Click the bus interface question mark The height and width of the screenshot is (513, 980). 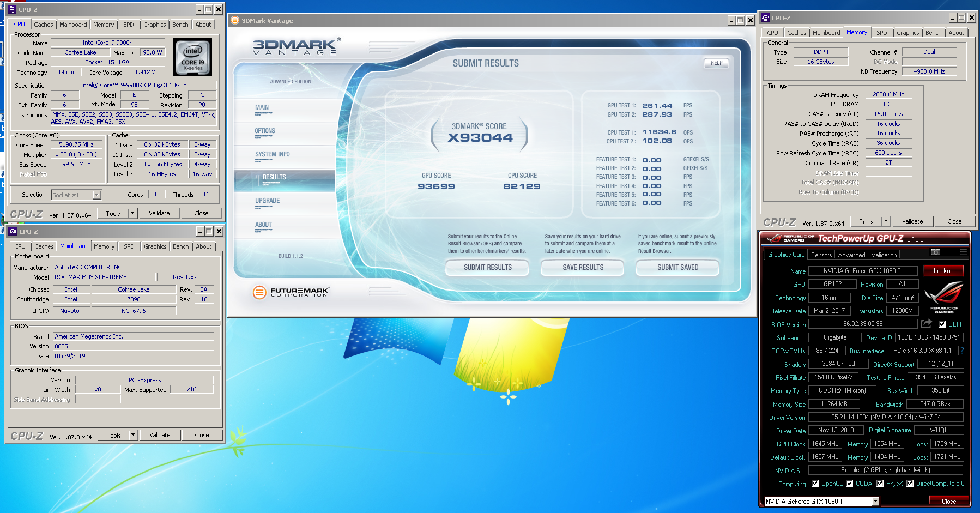962,351
